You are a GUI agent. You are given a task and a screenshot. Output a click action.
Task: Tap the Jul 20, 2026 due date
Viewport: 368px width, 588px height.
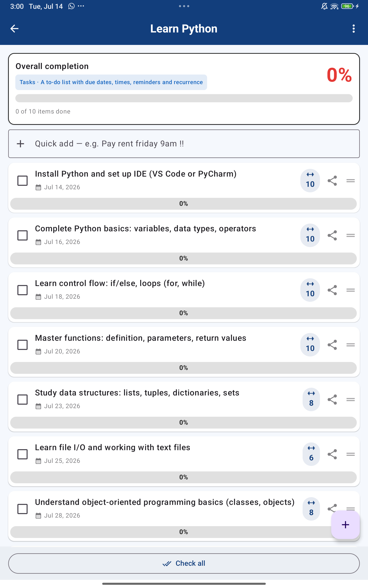[x=62, y=351]
